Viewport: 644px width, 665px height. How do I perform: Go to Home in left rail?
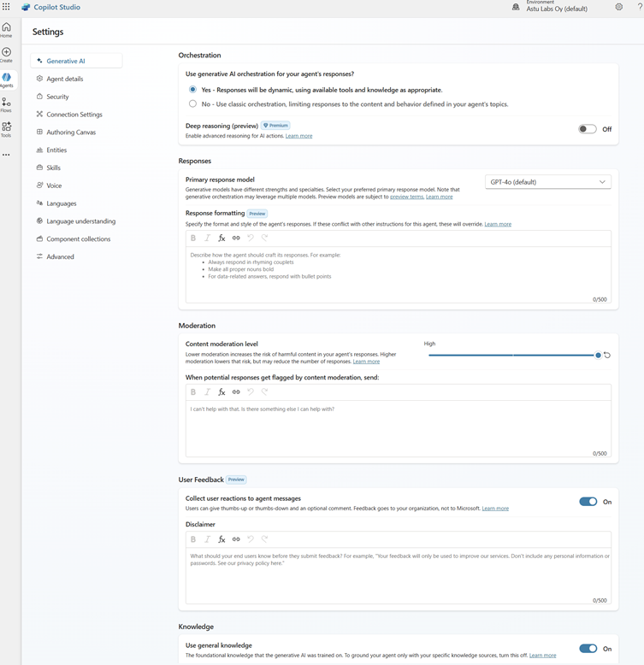(7, 30)
